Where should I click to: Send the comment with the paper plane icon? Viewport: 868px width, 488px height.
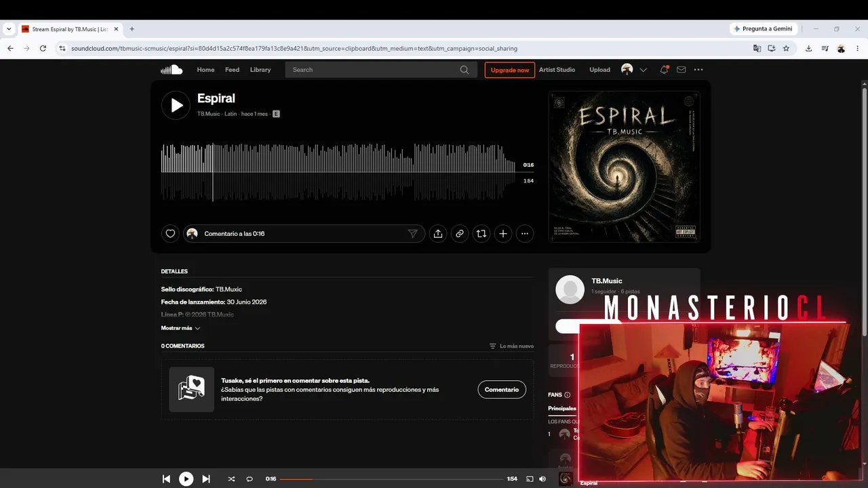[412, 234]
